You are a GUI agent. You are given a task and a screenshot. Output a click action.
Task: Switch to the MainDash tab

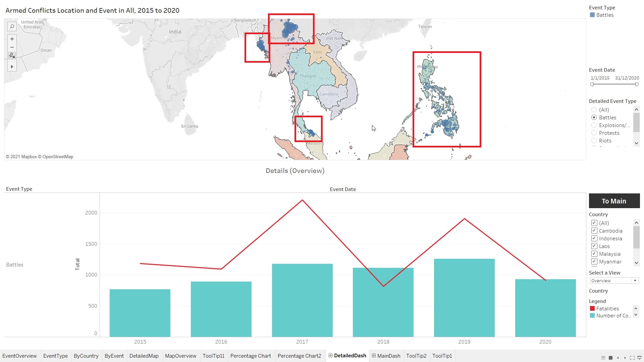[386, 356]
